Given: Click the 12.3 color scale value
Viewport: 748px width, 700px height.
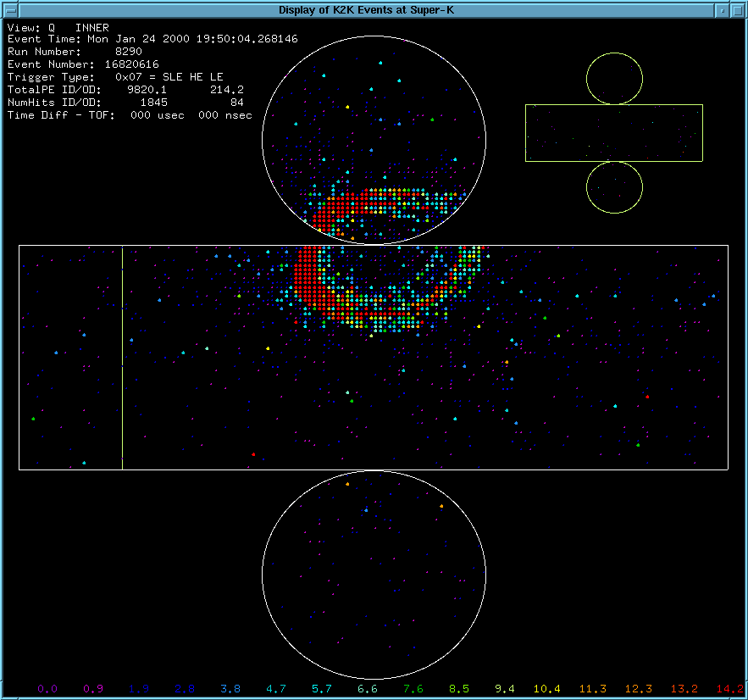Looking at the screenshot, I should [639, 689].
